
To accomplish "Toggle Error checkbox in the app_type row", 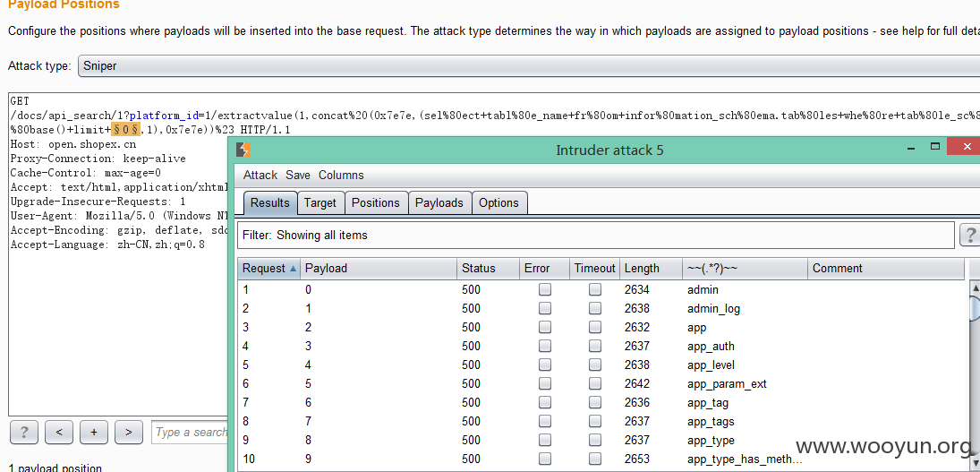I will [x=545, y=440].
